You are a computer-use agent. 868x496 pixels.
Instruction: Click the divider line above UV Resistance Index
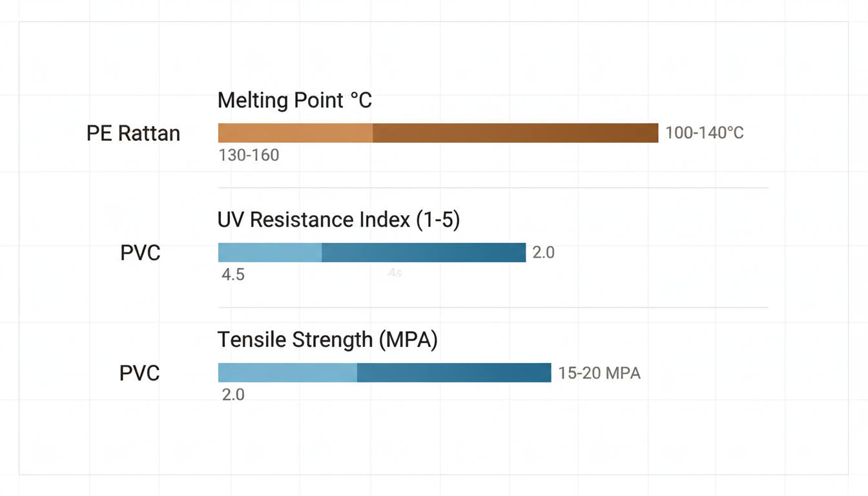[493, 188]
